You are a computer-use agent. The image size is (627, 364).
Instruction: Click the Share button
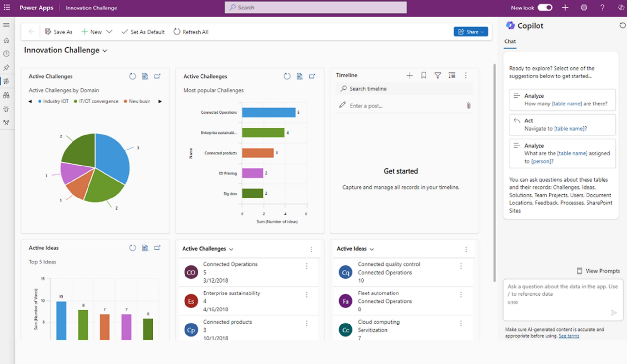pyautogui.click(x=470, y=32)
